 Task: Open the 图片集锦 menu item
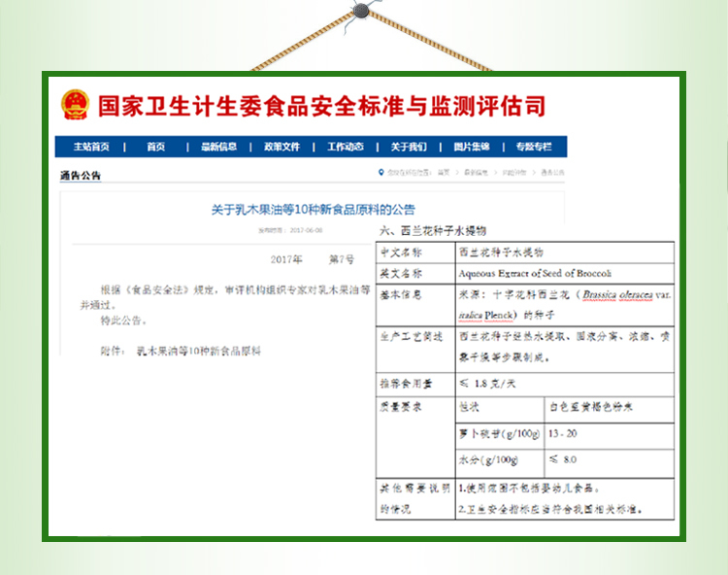[x=472, y=147]
